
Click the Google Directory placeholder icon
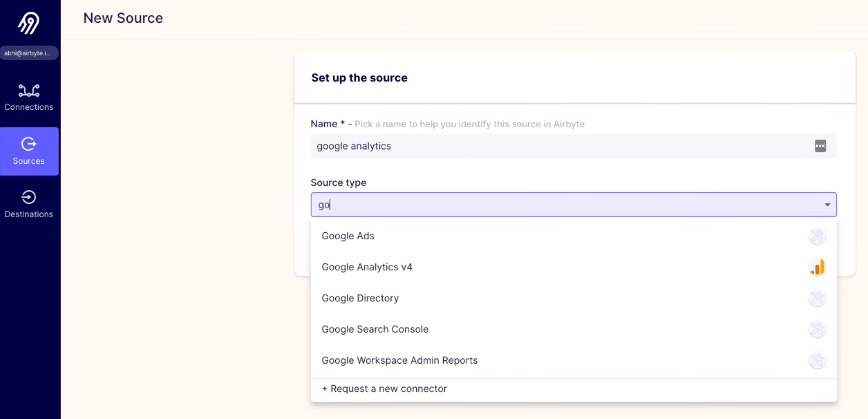[x=817, y=298]
